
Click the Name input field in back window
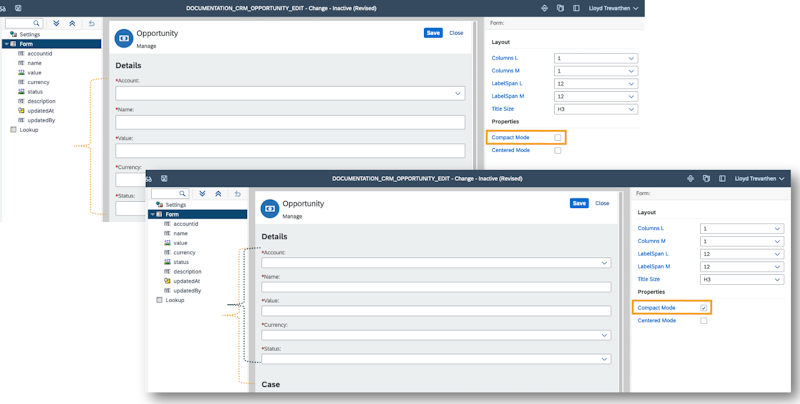pos(290,122)
